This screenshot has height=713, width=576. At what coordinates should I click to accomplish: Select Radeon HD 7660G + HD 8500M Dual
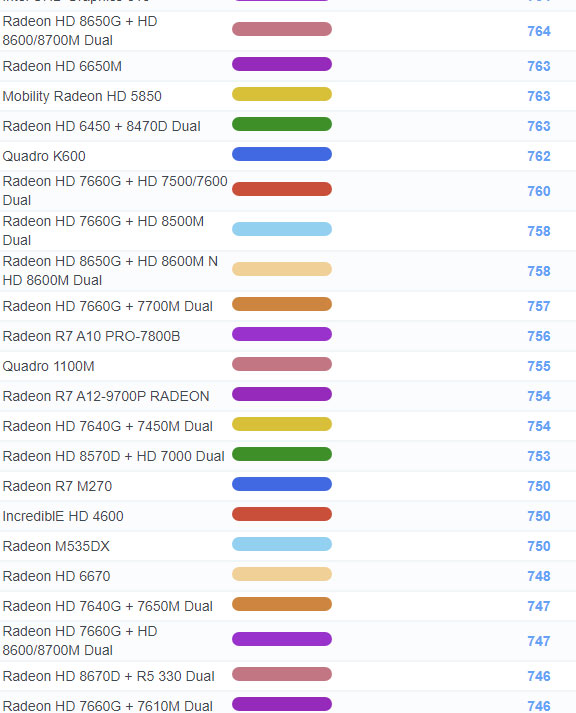[x=103, y=231]
